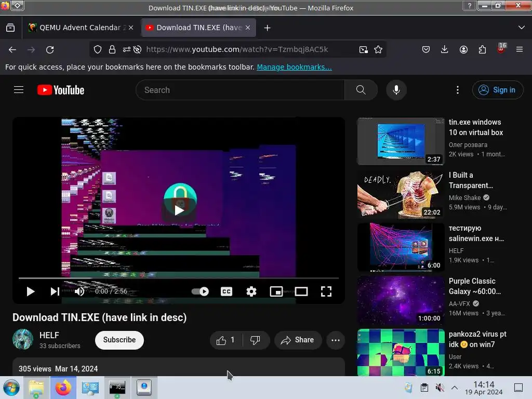Click Sign in button
The width and height of the screenshot is (532, 399).
click(498, 90)
